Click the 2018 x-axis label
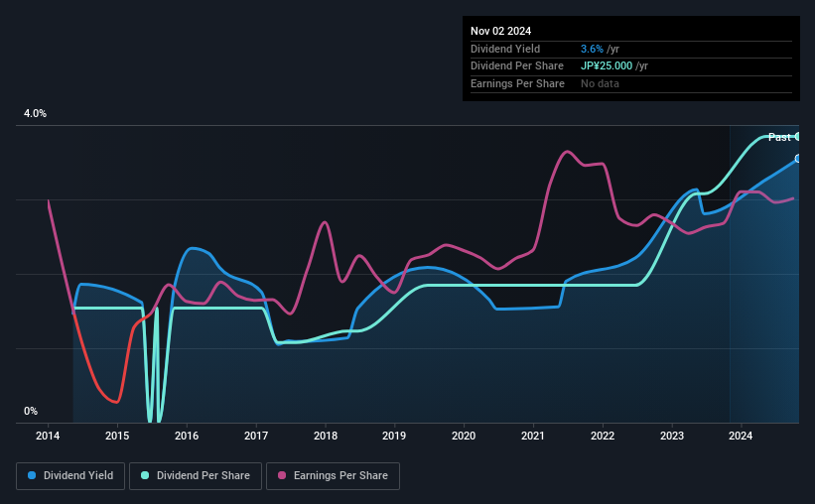Screen dimensions: 815x504 [326, 436]
